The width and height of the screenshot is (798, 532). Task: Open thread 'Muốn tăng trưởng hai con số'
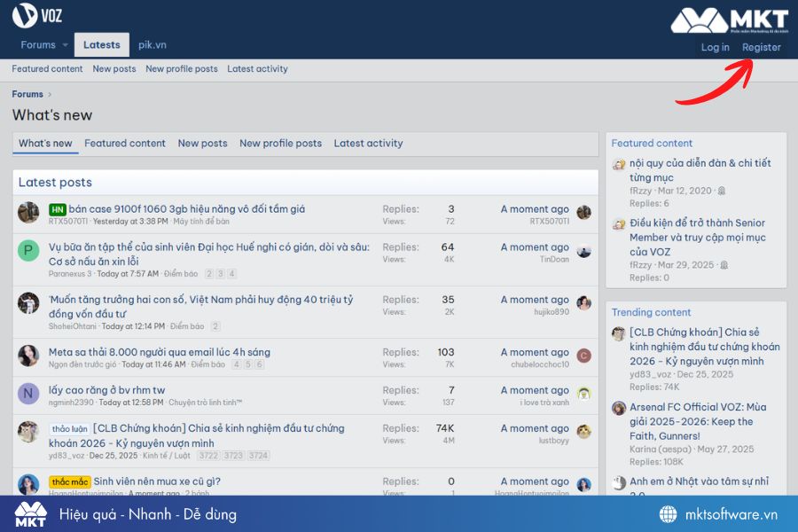(201, 307)
